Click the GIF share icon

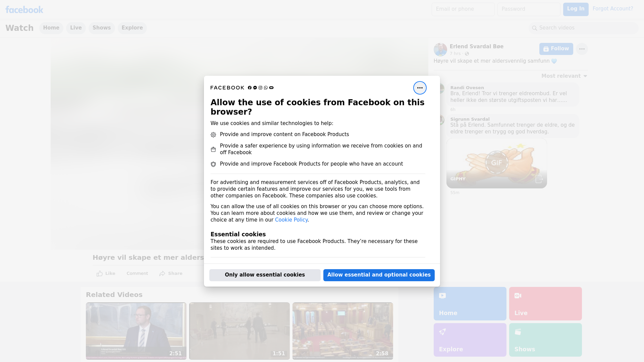pos(539,179)
